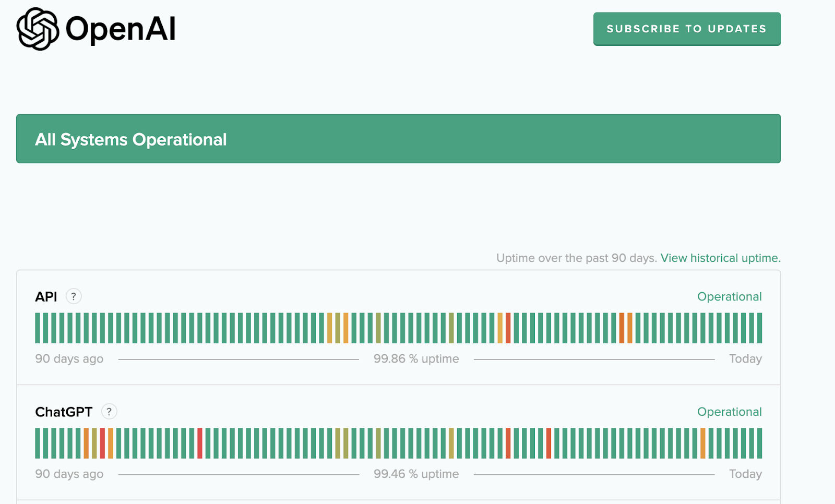Click '90 days ago' label under ChatGPT chart

(x=69, y=474)
